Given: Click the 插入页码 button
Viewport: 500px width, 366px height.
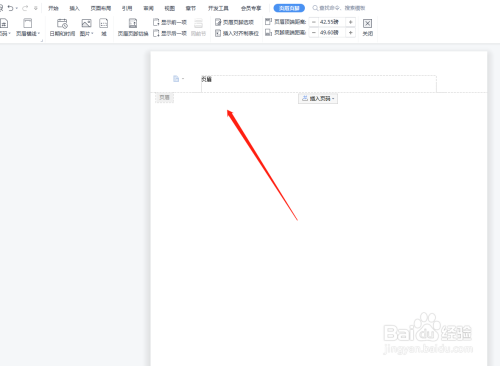Looking at the screenshot, I should [318, 98].
